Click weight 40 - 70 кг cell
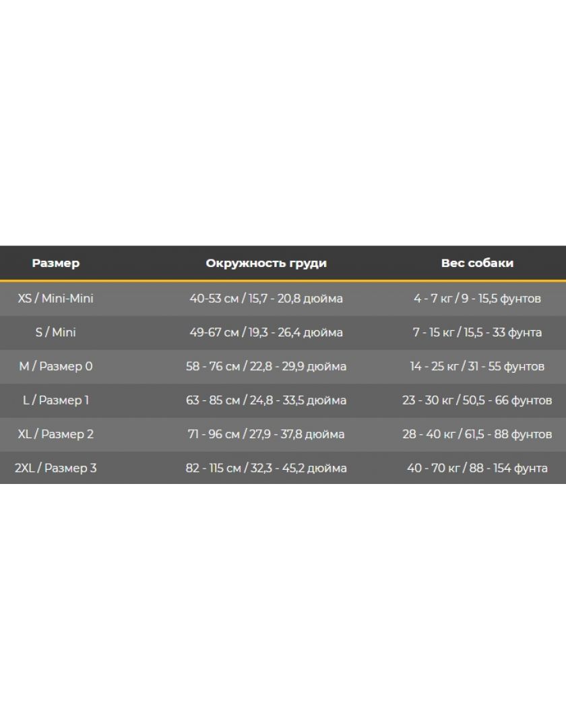The height and width of the screenshot is (728, 566). tap(477, 468)
